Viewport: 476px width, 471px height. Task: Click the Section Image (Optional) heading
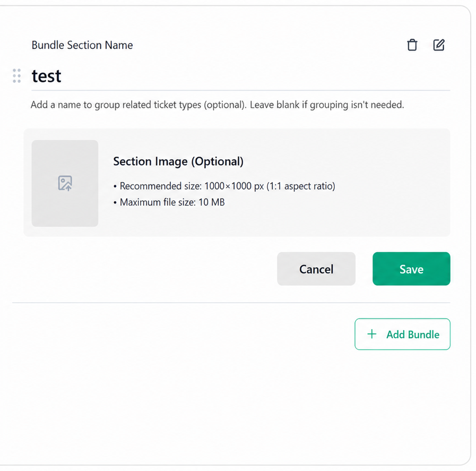click(178, 161)
